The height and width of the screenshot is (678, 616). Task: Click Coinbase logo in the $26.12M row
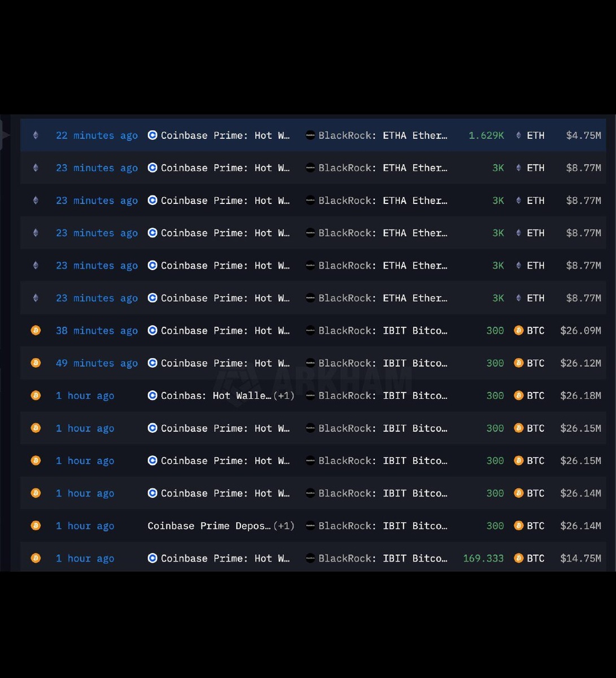[x=152, y=363]
